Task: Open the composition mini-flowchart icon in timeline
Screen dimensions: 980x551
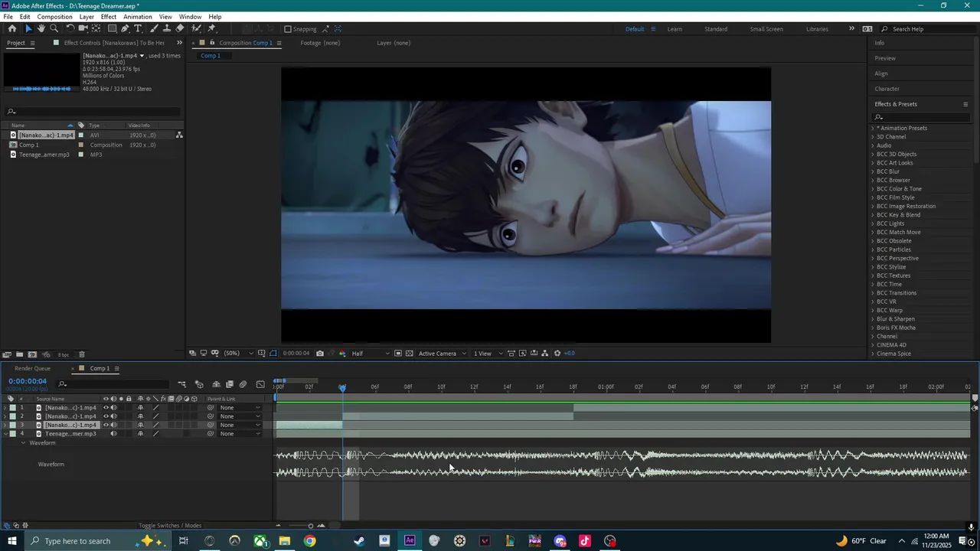Action: 182,384
